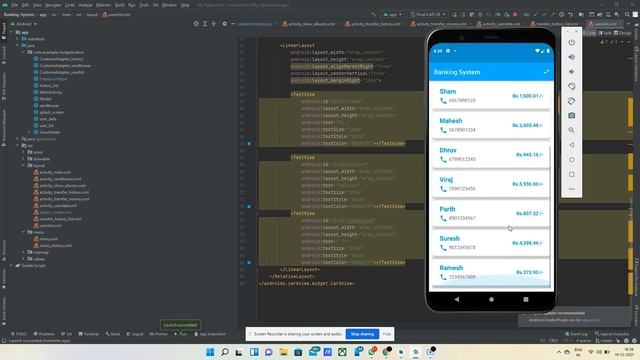This screenshot has height=360, width=640.
Task: Click collapse all in Project panel
Action: point(213,24)
